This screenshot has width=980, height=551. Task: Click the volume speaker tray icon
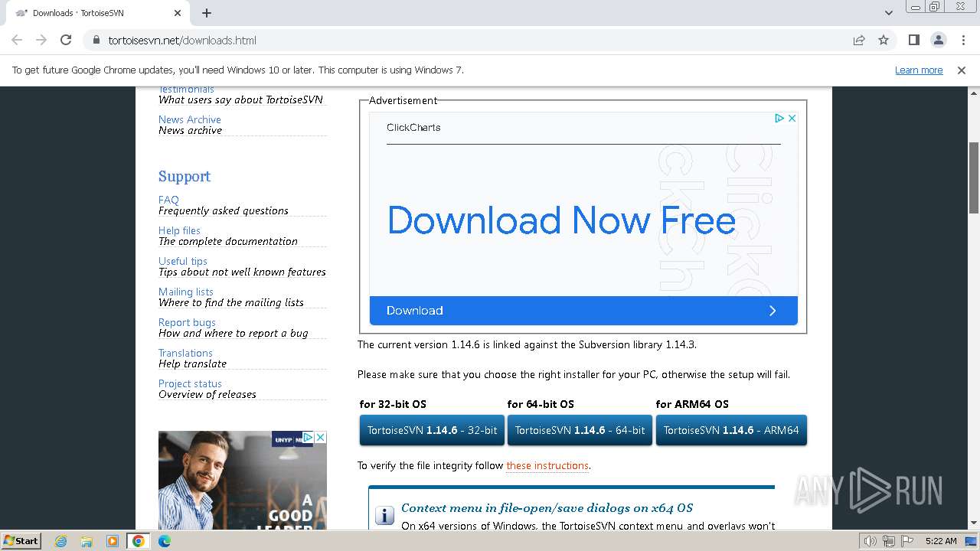coord(870,541)
